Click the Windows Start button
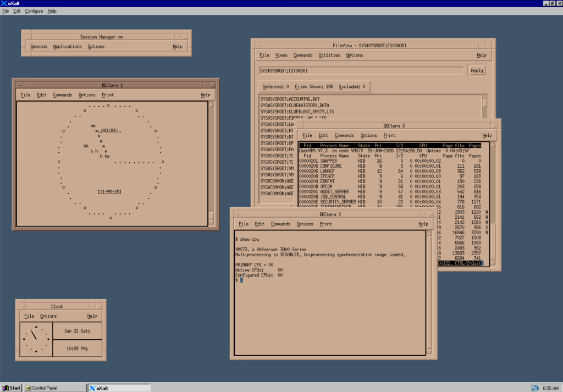This screenshot has width=563, height=392. [11, 388]
